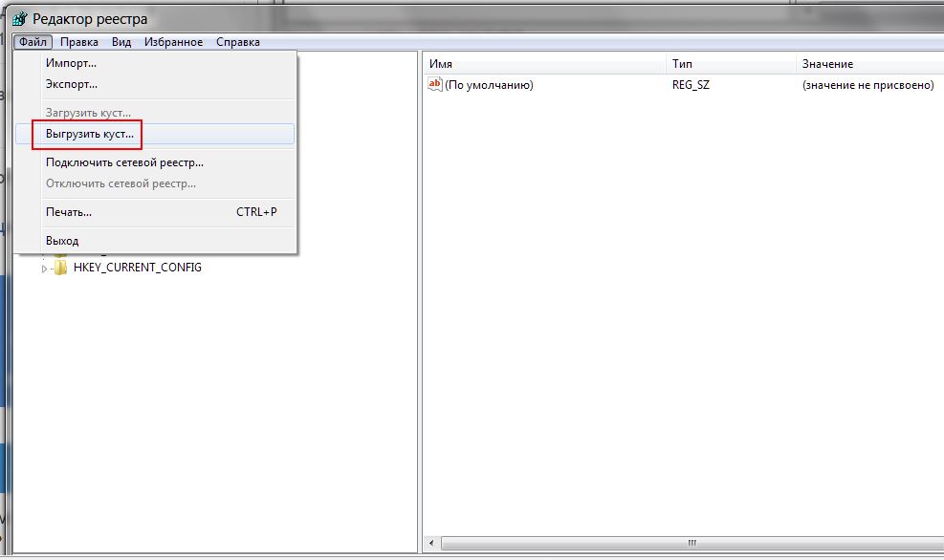Open the Вид menu
The image size is (944, 560).
(121, 42)
